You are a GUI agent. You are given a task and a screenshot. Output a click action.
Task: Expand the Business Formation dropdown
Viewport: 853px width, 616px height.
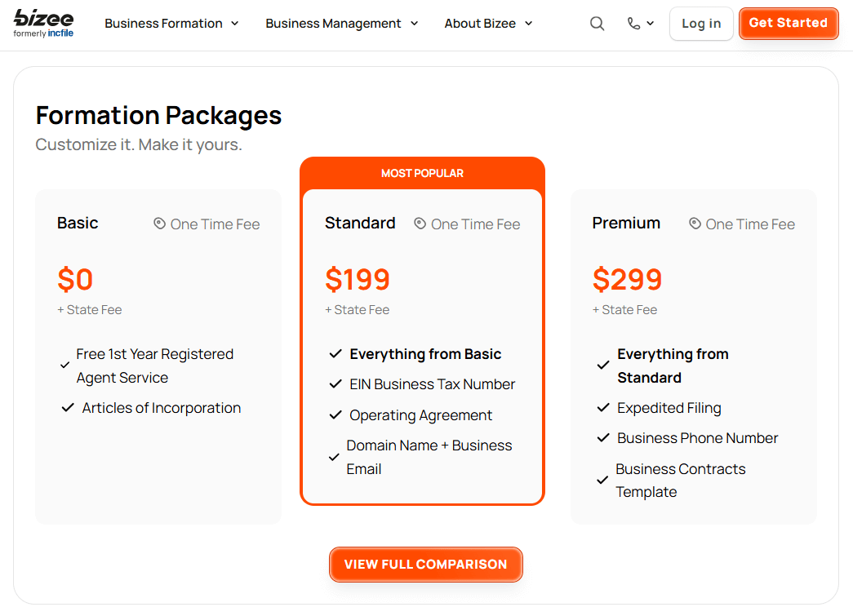click(x=171, y=23)
